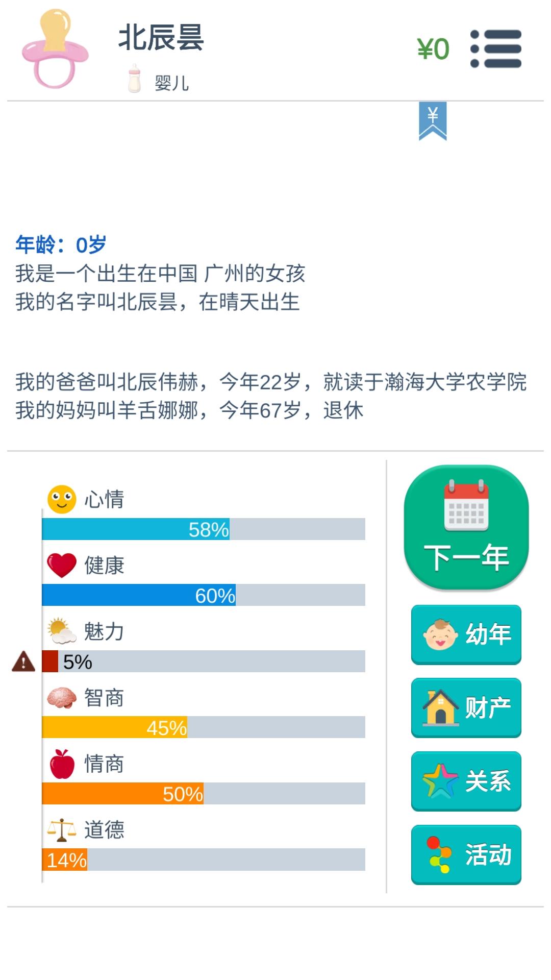Screen dimensions: 551x980
Task: Advance with the 下一年 button
Action: [x=466, y=528]
